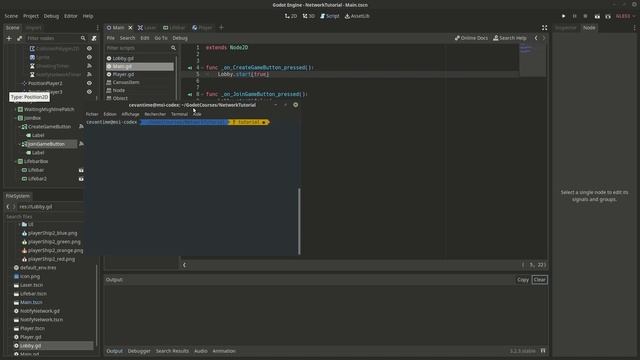Click the settings gear in terminal window title
640x360 pixels.
click(x=296, y=105)
